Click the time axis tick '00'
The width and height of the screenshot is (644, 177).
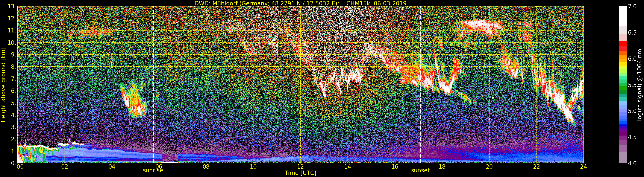tap(20, 166)
